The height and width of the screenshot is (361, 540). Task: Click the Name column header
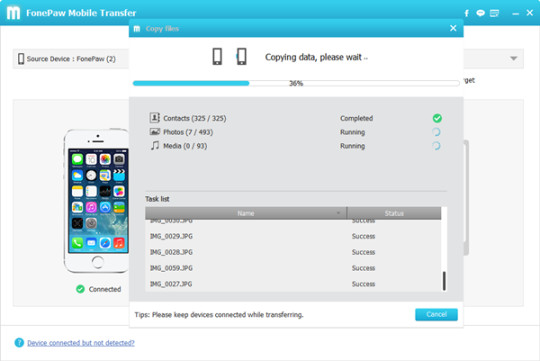pyautogui.click(x=246, y=213)
